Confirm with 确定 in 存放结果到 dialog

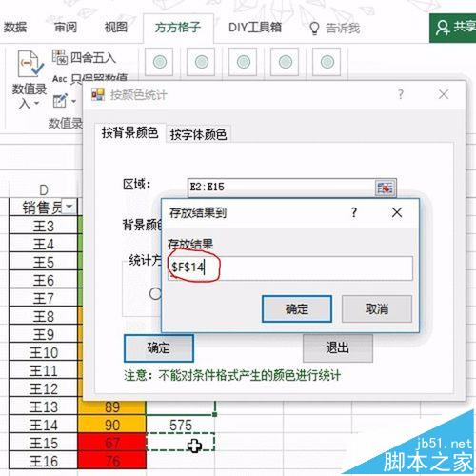coord(297,308)
